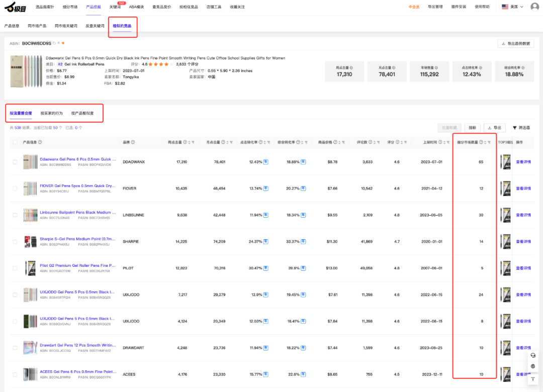Screen dimensions: 543x392
Task: Click the 指标 button
Action: point(472,128)
